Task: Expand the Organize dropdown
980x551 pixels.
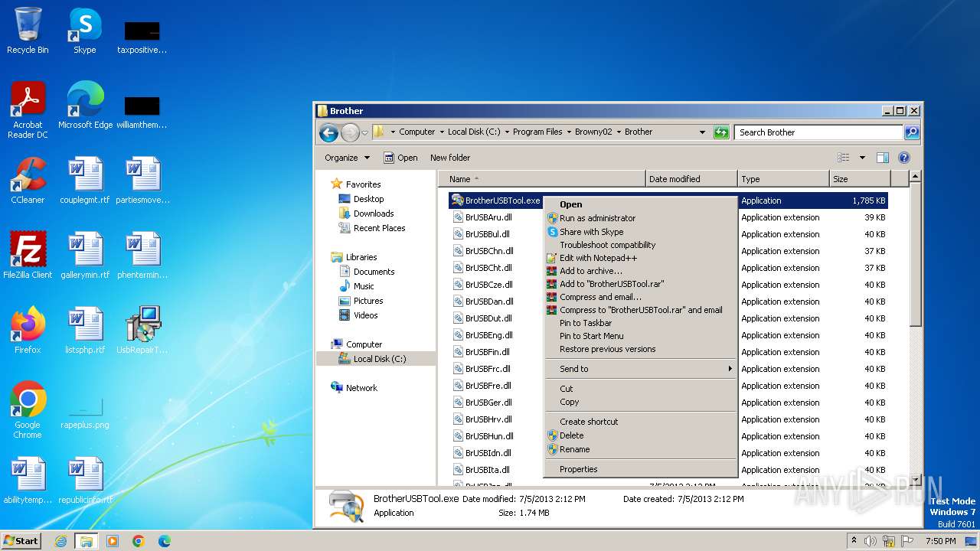Action: tap(347, 158)
